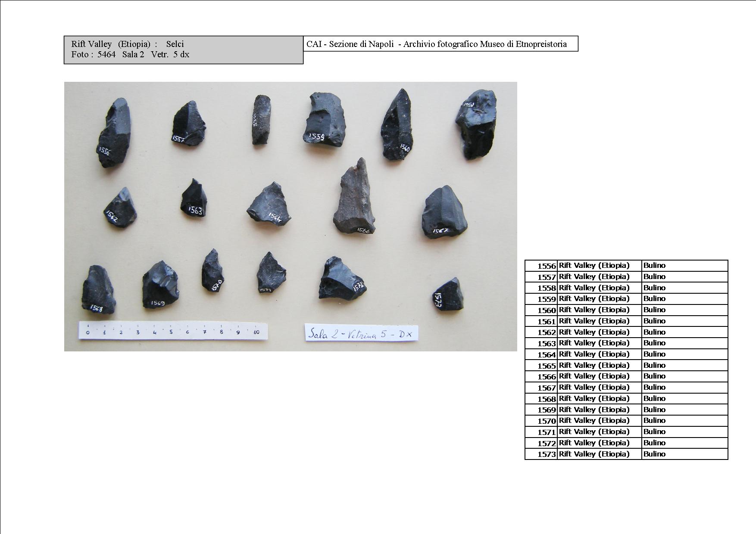Click table cell number 1564

(541, 354)
